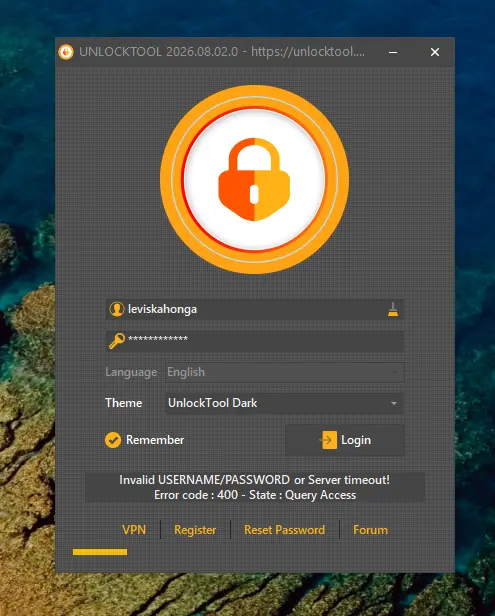Close the UnlockTool window
This screenshot has height=616, width=495.
[435, 52]
